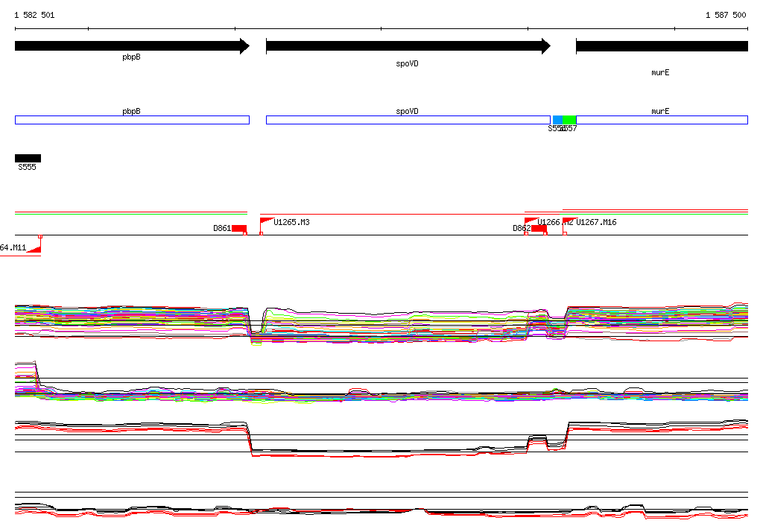
Task: Click the spoVD label above the blue box
Action: click(x=408, y=112)
